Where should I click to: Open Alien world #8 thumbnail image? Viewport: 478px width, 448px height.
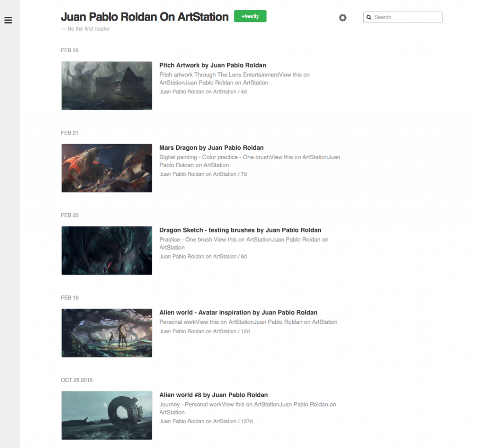click(x=107, y=415)
